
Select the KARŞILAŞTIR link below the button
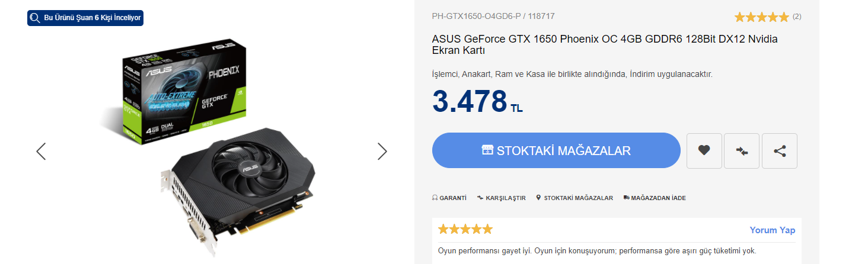(502, 198)
